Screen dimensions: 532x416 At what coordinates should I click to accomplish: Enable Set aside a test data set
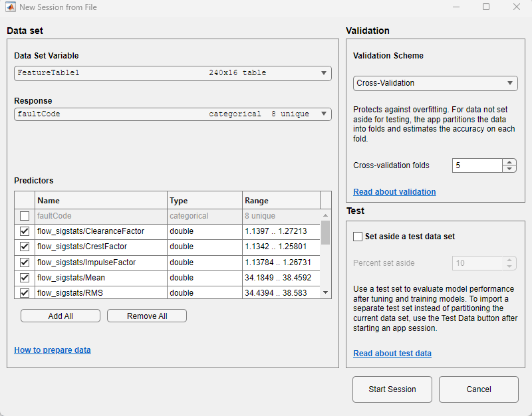tap(358, 237)
